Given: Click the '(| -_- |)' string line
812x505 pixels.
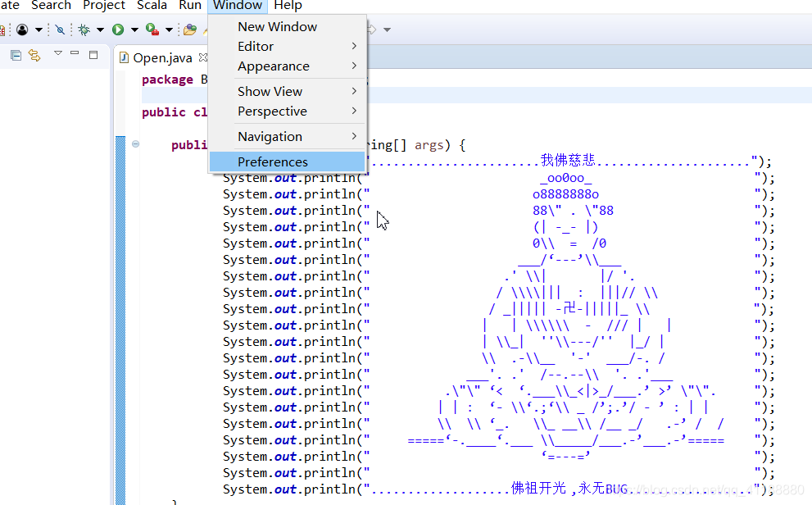Looking at the screenshot, I should [x=565, y=227].
